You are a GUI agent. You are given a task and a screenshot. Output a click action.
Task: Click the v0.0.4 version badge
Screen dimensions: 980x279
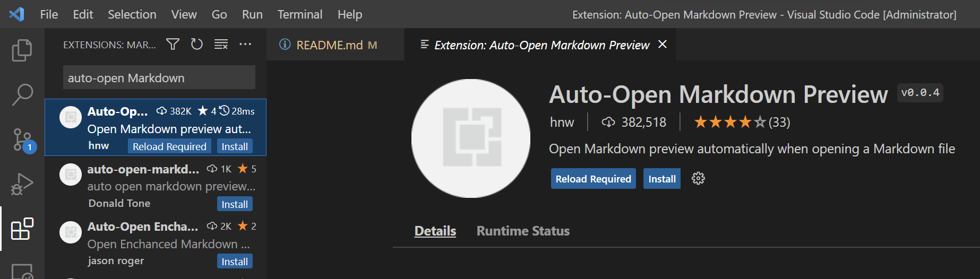pyautogui.click(x=920, y=92)
